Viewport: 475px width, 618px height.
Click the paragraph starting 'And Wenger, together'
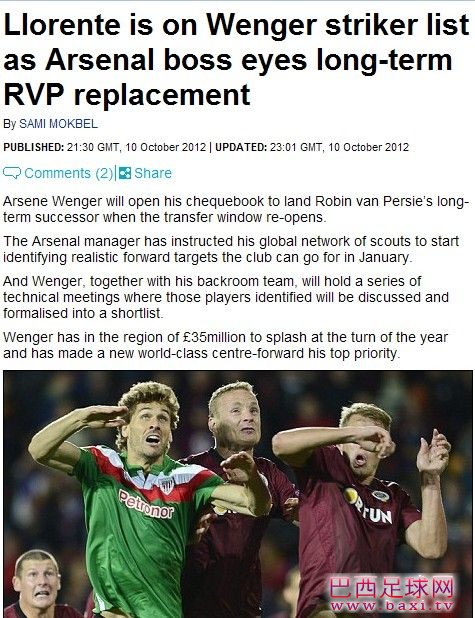point(226,297)
